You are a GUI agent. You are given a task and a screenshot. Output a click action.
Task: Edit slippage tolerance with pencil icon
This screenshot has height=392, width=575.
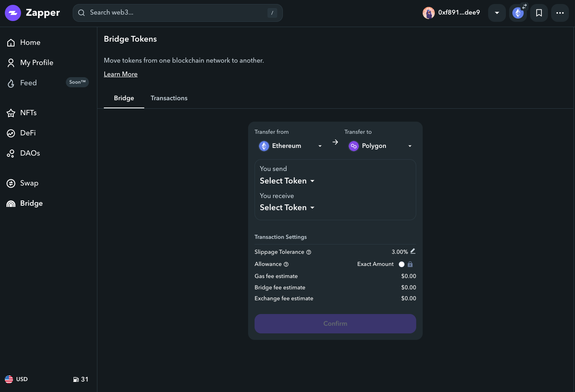413,251
